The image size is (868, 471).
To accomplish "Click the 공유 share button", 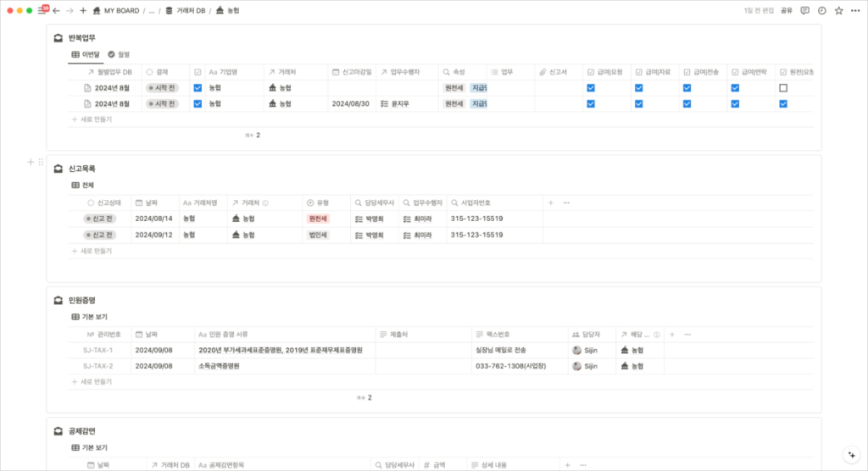I will tap(786, 10).
